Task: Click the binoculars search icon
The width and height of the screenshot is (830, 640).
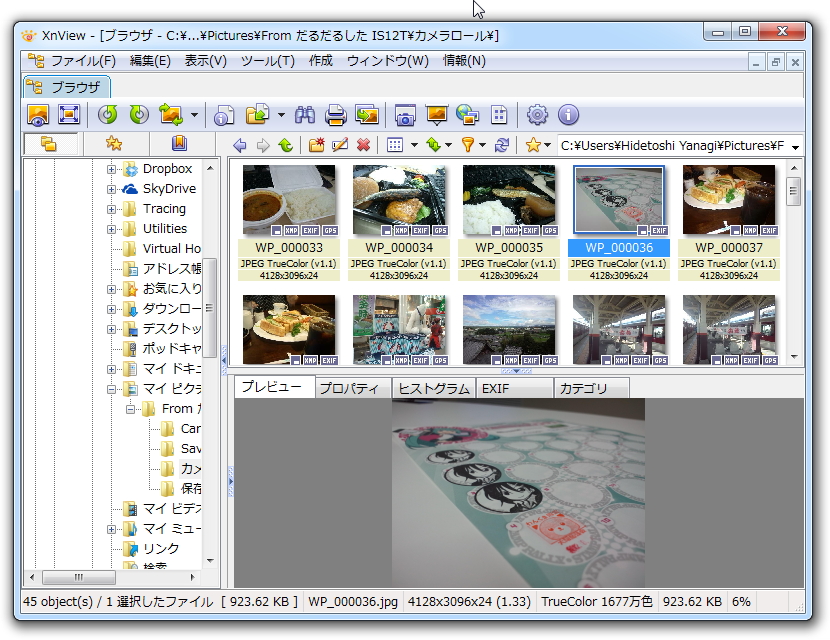Action: tap(305, 115)
